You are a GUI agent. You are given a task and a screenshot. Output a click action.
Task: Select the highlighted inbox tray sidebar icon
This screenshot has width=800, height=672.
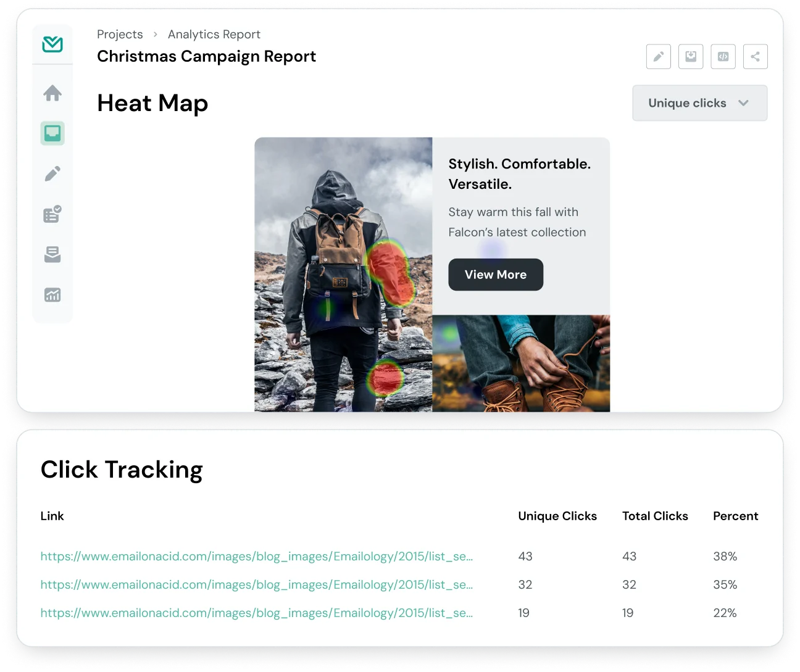tap(52, 133)
